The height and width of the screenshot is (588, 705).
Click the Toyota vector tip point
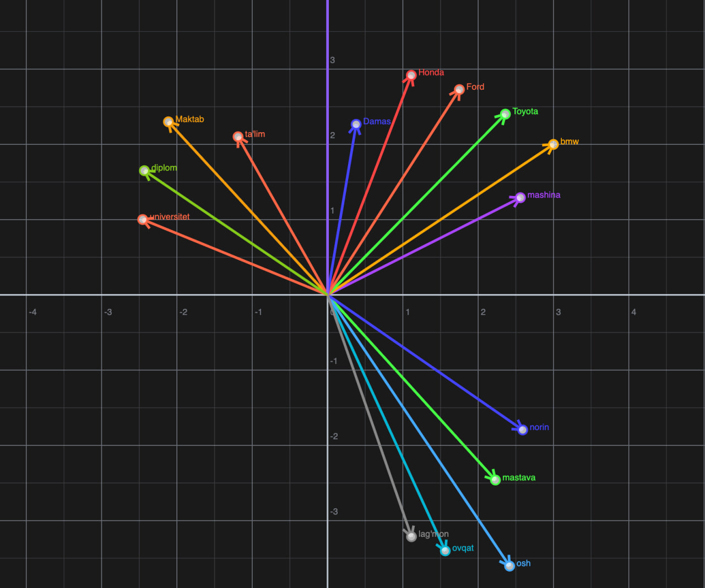point(506,115)
